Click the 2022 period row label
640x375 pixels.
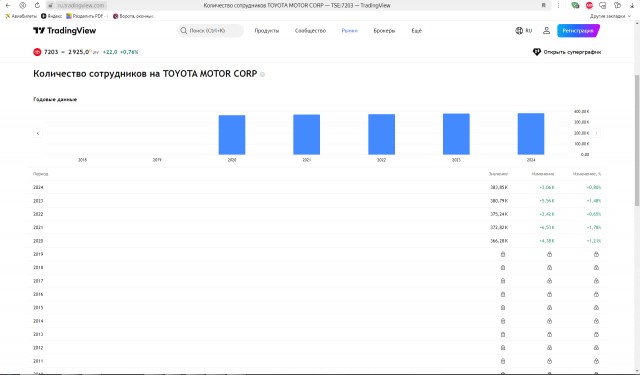pos(38,214)
